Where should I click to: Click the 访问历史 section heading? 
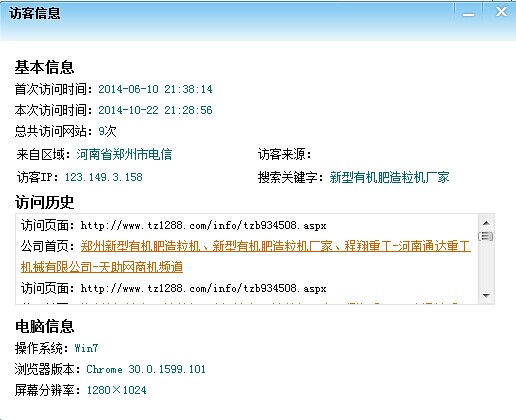(x=44, y=202)
